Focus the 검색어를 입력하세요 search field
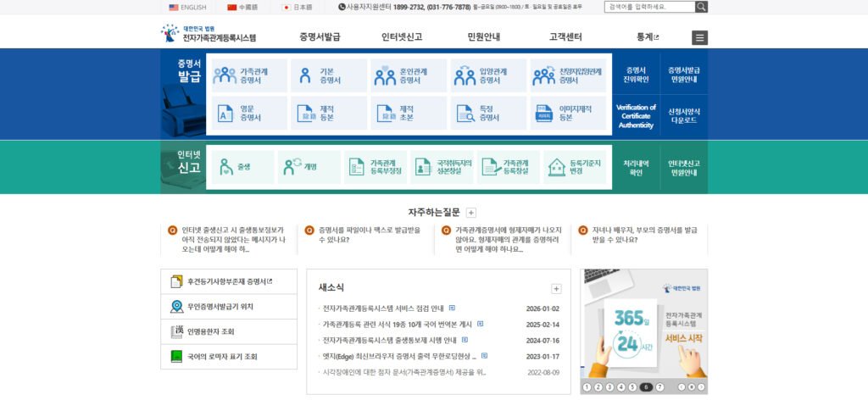The image size is (868, 400). tap(650, 7)
